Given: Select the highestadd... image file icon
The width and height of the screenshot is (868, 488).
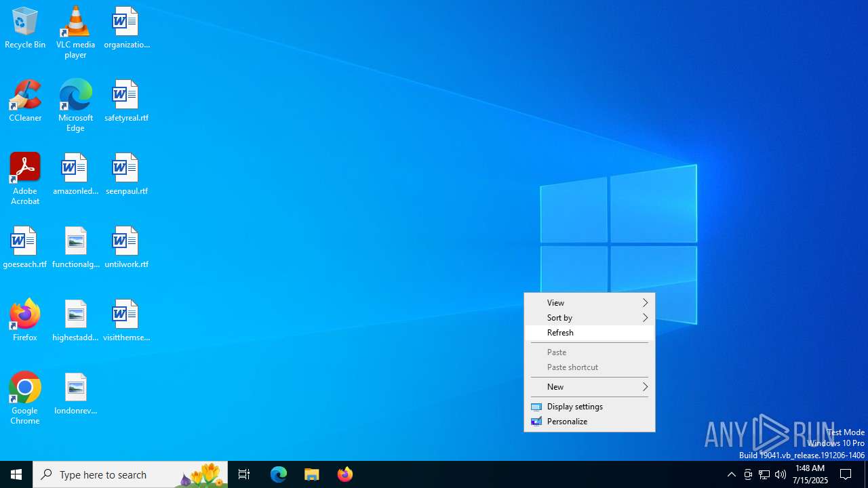Looking at the screenshot, I should pos(75,321).
